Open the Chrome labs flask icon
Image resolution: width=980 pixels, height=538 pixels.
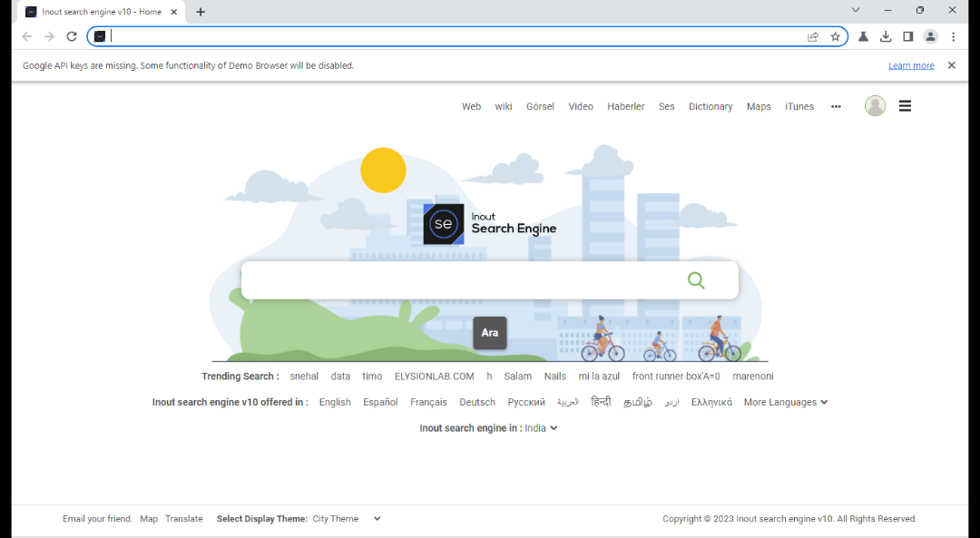[863, 36]
